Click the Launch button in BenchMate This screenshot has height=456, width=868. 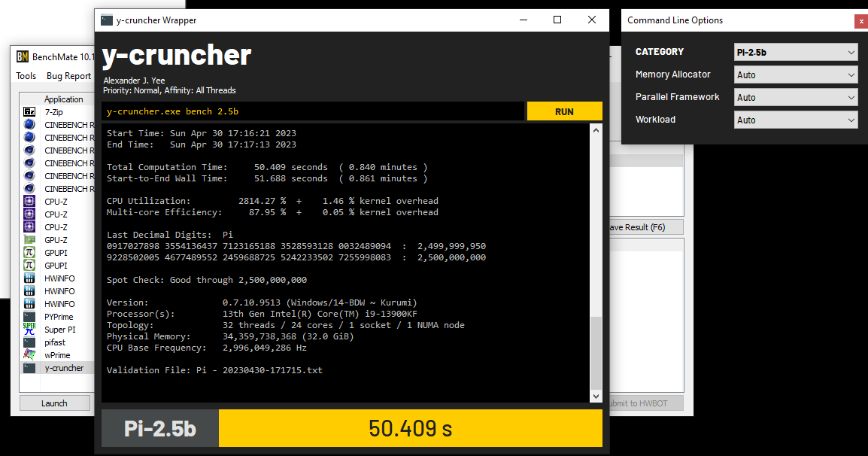coord(54,403)
